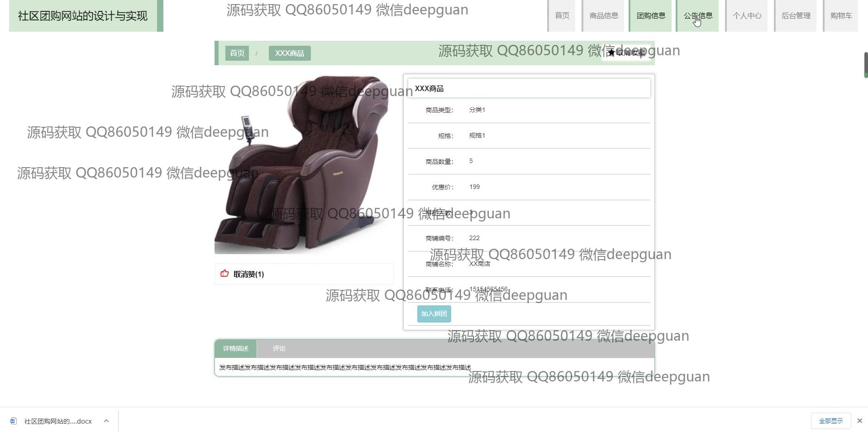Click the 商铺编号 value 222
This screenshot has width=868, height=434.
(x=474, y=238)
